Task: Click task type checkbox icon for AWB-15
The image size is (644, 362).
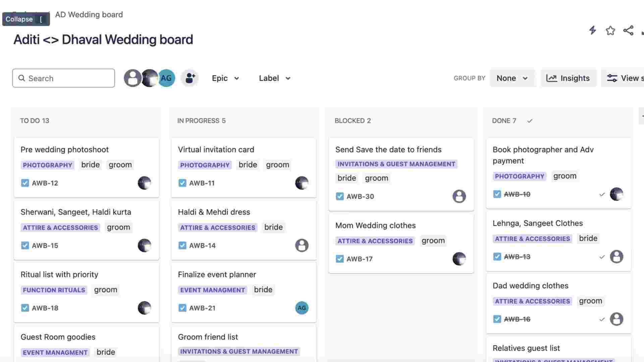Action: 25,245
